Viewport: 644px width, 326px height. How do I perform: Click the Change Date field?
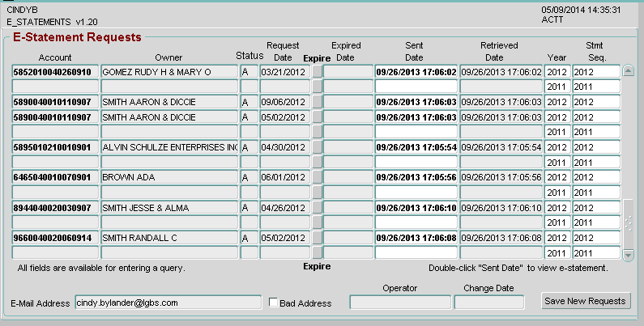(489, 303)
